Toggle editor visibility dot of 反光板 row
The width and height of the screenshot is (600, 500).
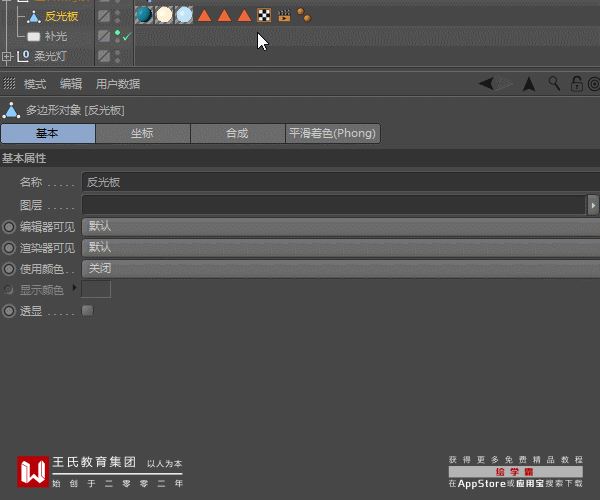coord(117,13)
